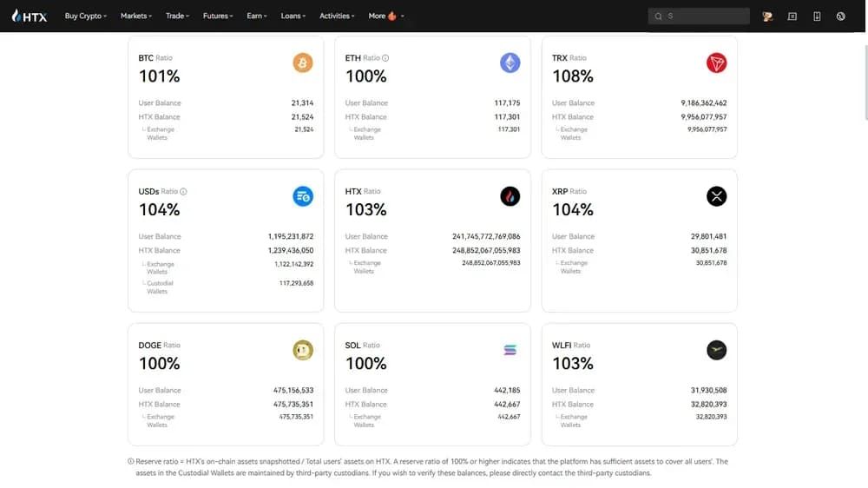This screenshot has width=868, height=488.
Task: Click TRX user balance 9,186,362,462
Action: pos(704,103)
